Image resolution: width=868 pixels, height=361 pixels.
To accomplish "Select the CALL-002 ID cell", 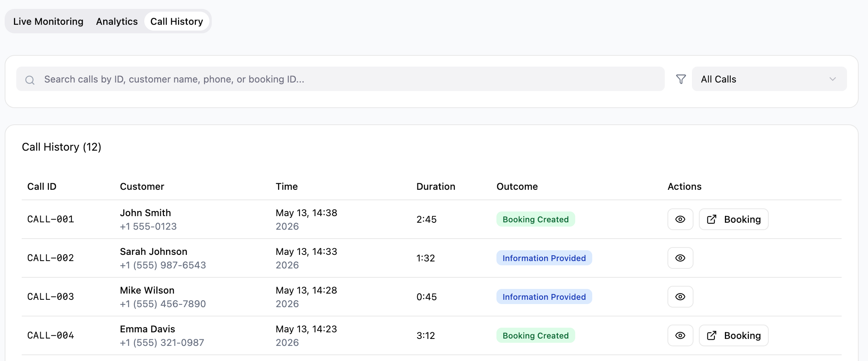I will pos(50,258).
